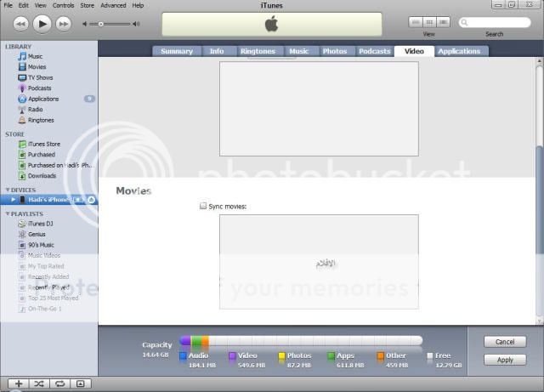
Task: Click the green Apps capacity swatch
Action: click(x=331, y=356)
